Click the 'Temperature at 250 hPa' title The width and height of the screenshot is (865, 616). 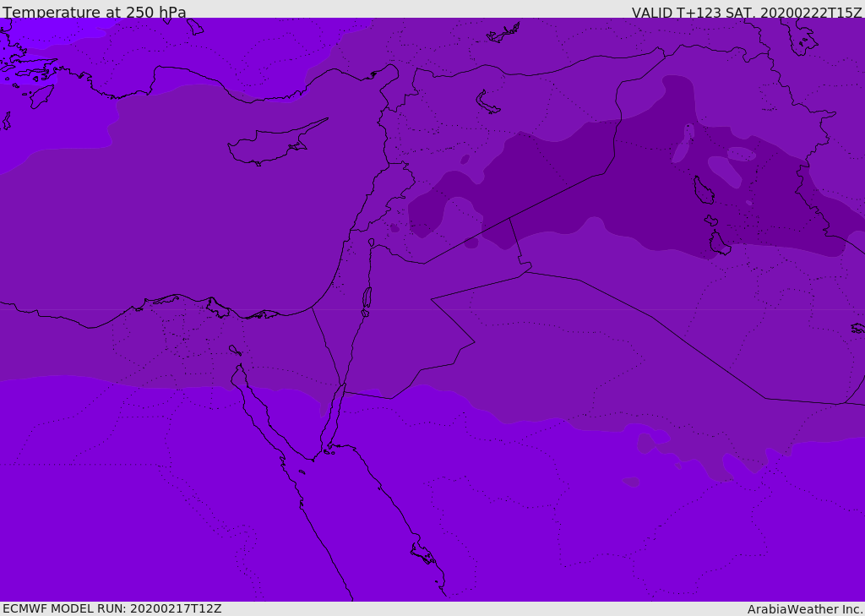[95, 12]
